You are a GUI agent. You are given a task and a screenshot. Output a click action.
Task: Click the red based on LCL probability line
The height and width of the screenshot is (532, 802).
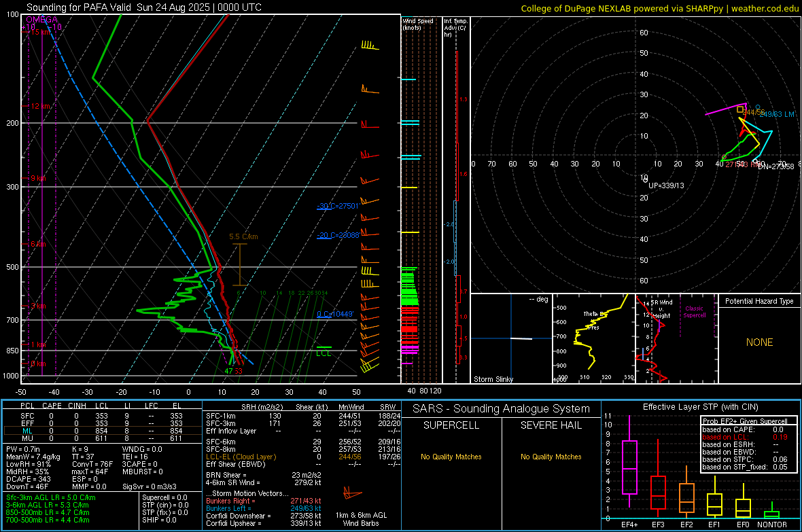point(745,437)
